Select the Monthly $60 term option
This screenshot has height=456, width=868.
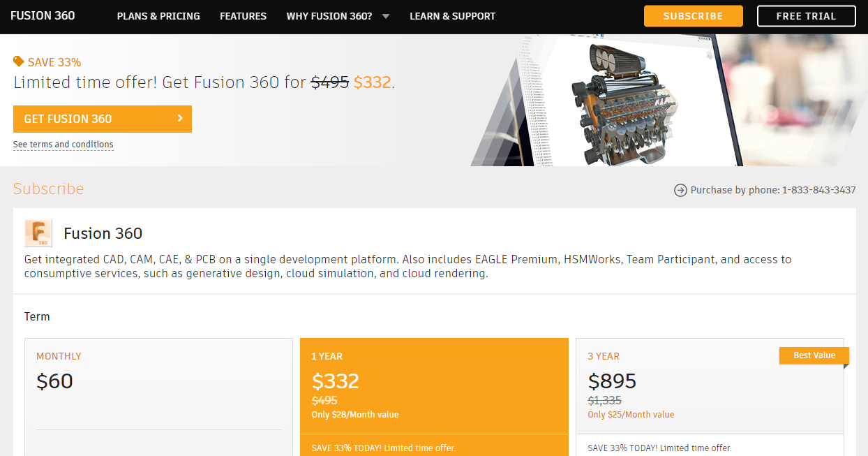pyautogui.click(x=159, y=397)
